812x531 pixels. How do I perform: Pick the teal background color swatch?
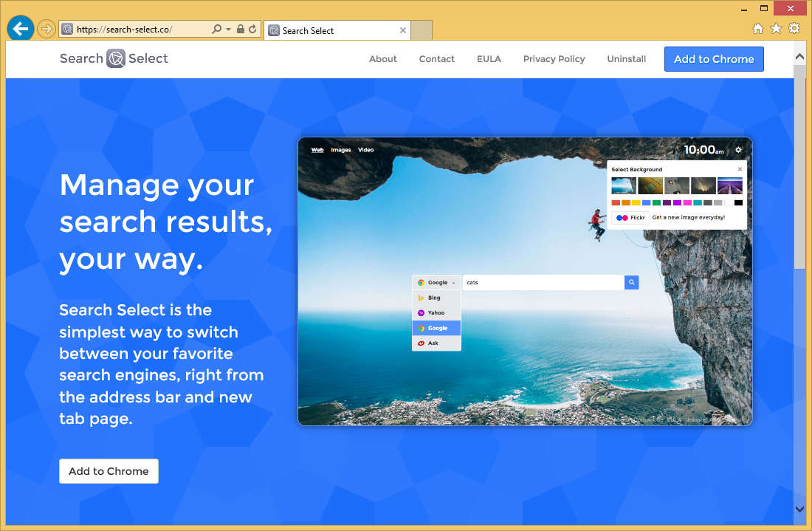(x=698, y=202)
